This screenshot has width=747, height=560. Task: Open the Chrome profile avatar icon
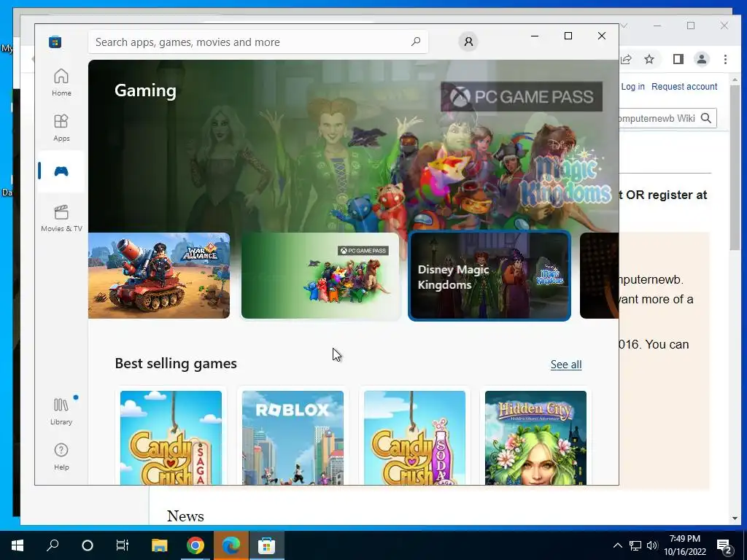[702, 59]
